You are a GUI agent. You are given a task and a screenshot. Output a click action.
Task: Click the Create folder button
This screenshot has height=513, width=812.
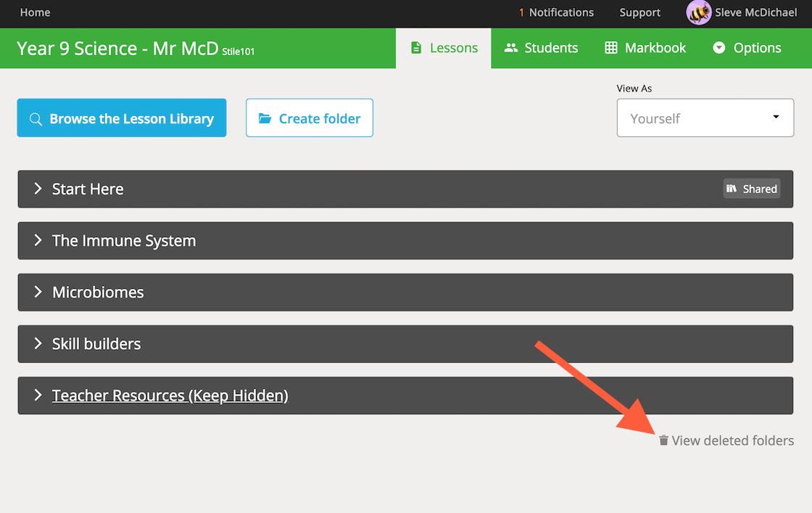pos(309,118)
